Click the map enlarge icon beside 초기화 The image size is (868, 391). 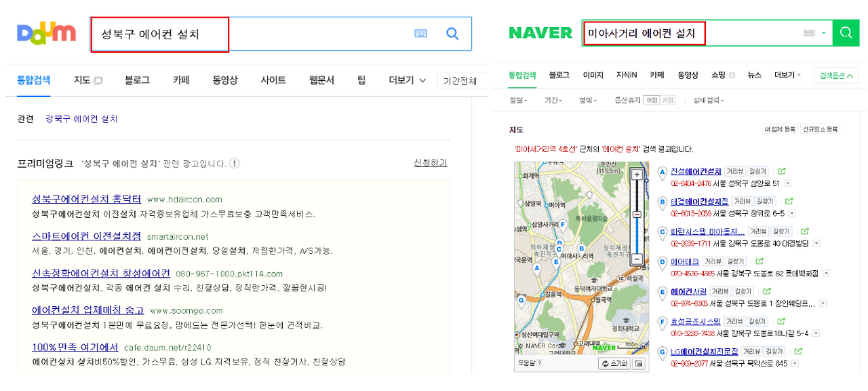pos(639,364)
